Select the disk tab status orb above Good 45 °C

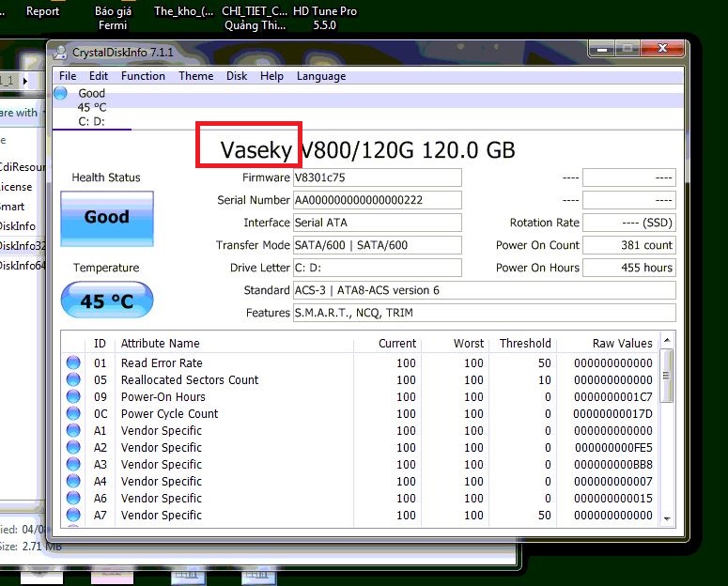pos(60,93)
